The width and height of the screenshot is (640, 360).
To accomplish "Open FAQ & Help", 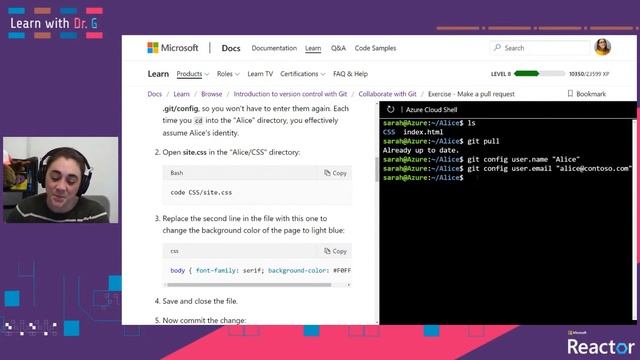I will (350, 74).
